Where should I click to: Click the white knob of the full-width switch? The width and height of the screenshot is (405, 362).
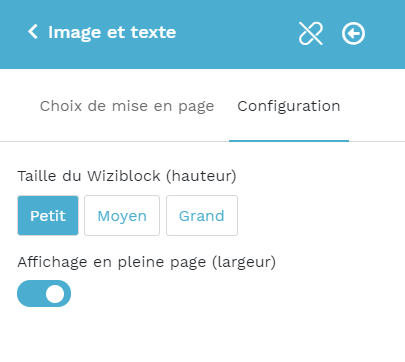[55, 294]
